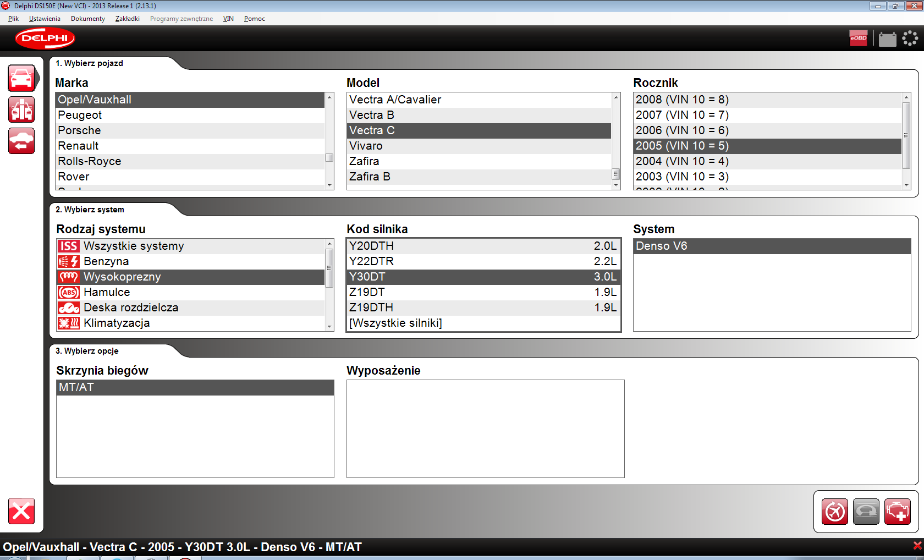Click the Marka list up arrow
Screen dimensions: 924x560
(x=329, y=97)
